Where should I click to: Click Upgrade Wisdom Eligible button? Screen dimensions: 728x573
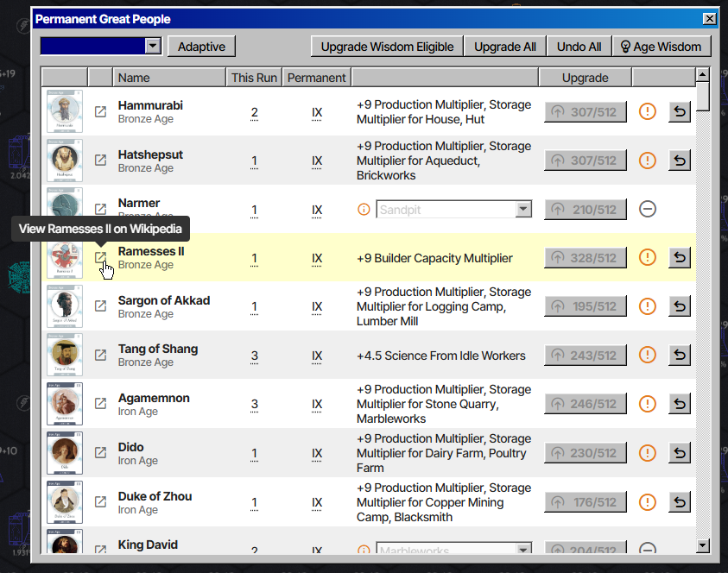pos(387,47)
